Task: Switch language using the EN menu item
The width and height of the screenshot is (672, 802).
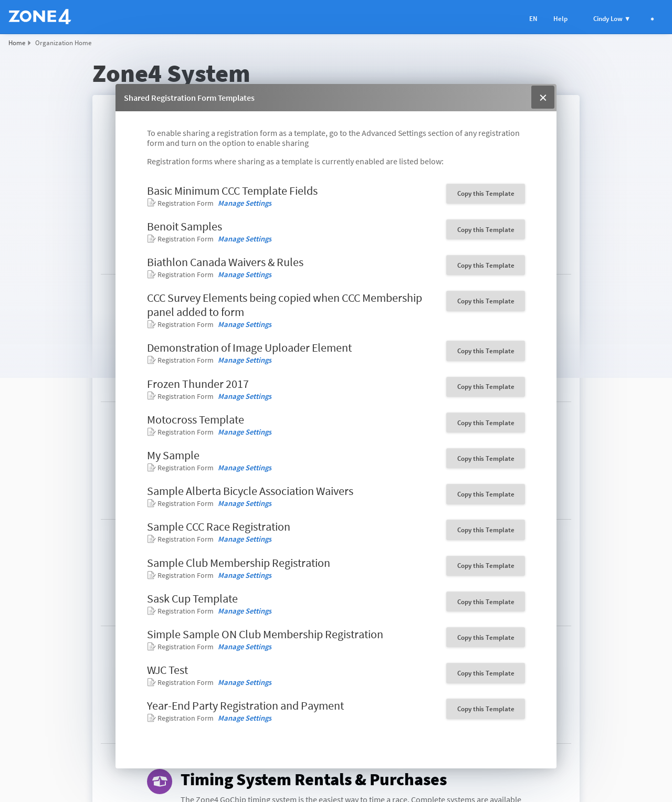Action: [x=533, y=19]
